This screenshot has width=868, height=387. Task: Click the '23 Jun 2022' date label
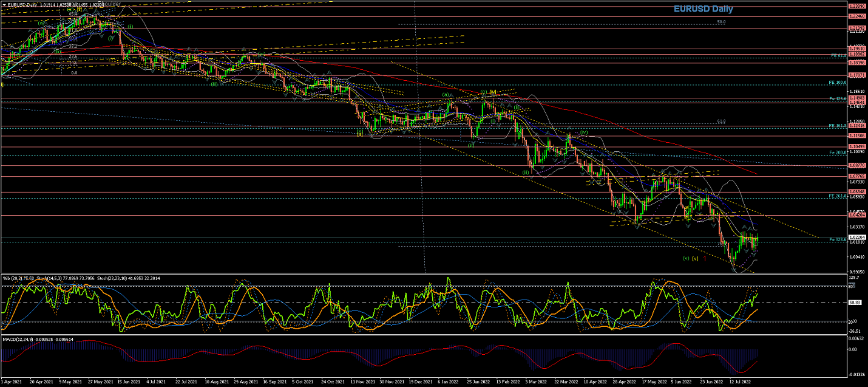tap(711, 383)
